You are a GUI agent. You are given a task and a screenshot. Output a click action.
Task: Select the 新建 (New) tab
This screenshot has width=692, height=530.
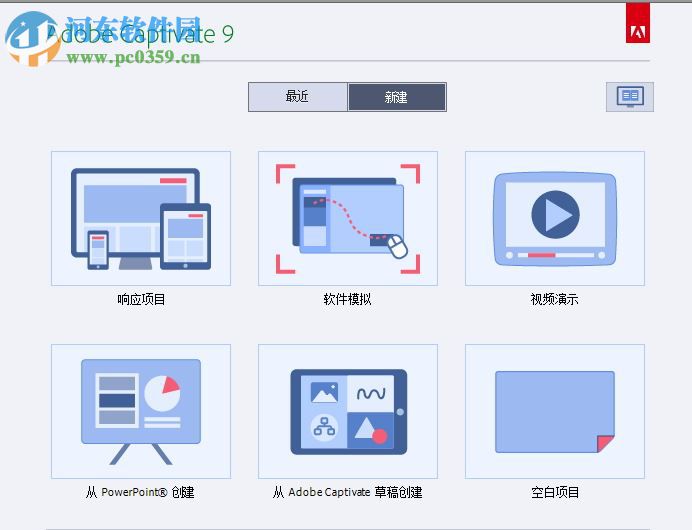397,97
